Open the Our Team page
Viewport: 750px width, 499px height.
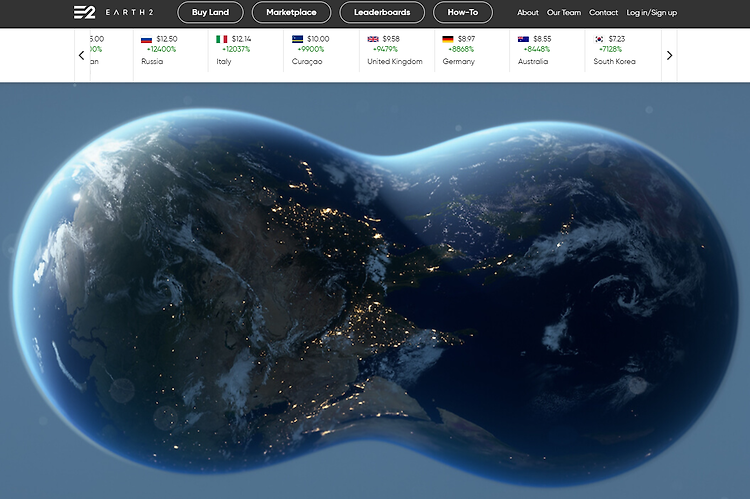tap(564, 12)
